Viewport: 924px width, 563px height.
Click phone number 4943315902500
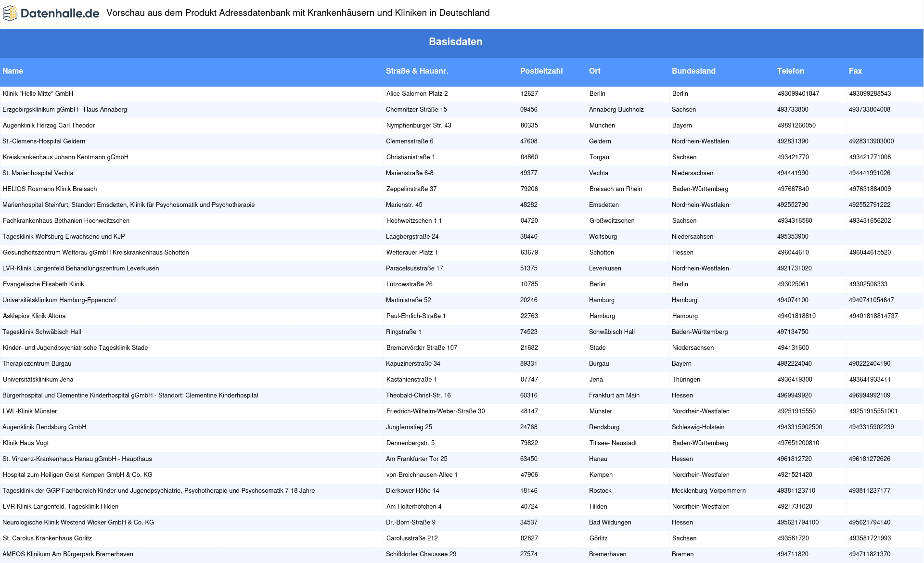coord(800,427)
